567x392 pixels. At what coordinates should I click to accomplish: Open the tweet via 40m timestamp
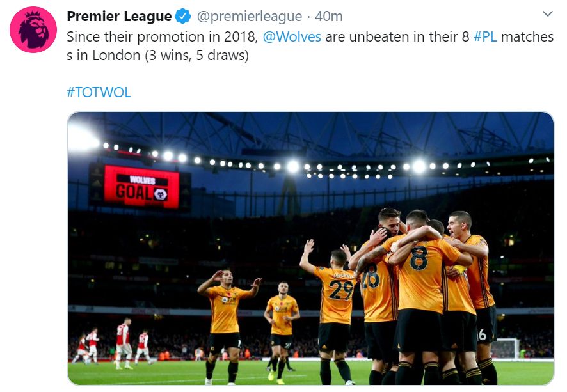pyautogui.click(x=328, y=16)
